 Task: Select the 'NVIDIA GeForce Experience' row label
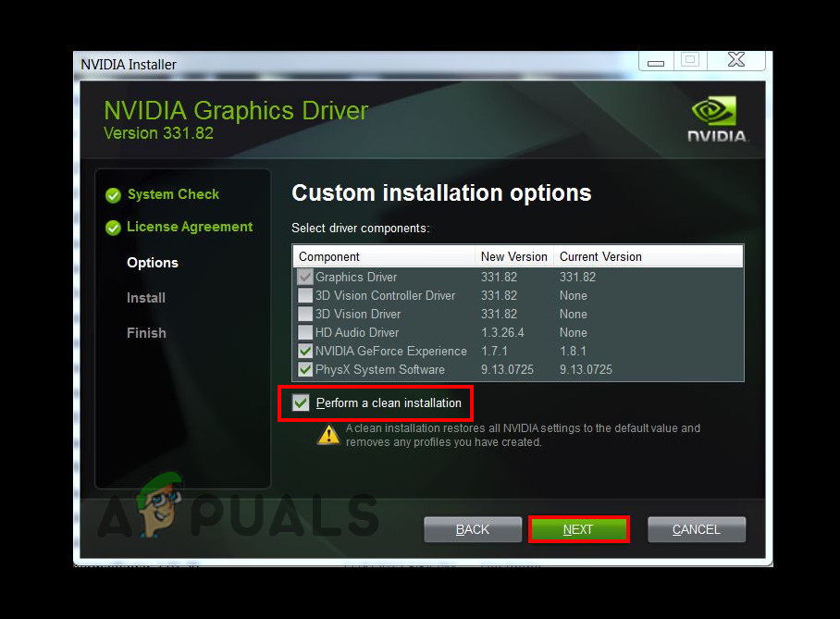(391, 351)
